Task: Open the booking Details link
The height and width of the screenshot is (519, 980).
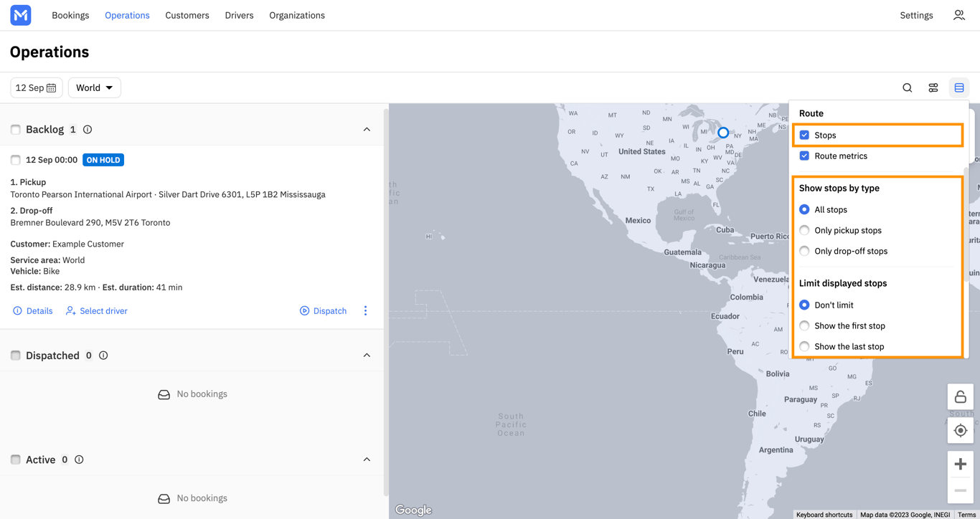Action: (x=33, y=311)
